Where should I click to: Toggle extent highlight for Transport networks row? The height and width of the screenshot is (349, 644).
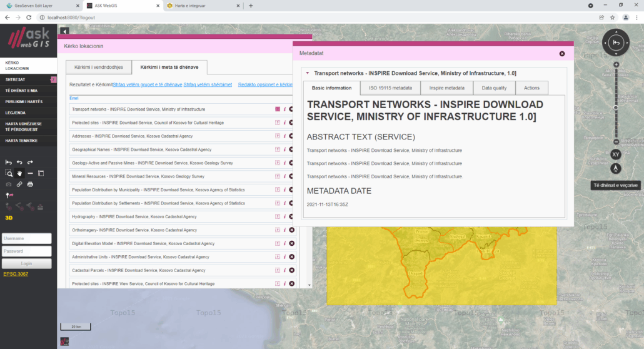pyautogui.click(x=278, y=109)
